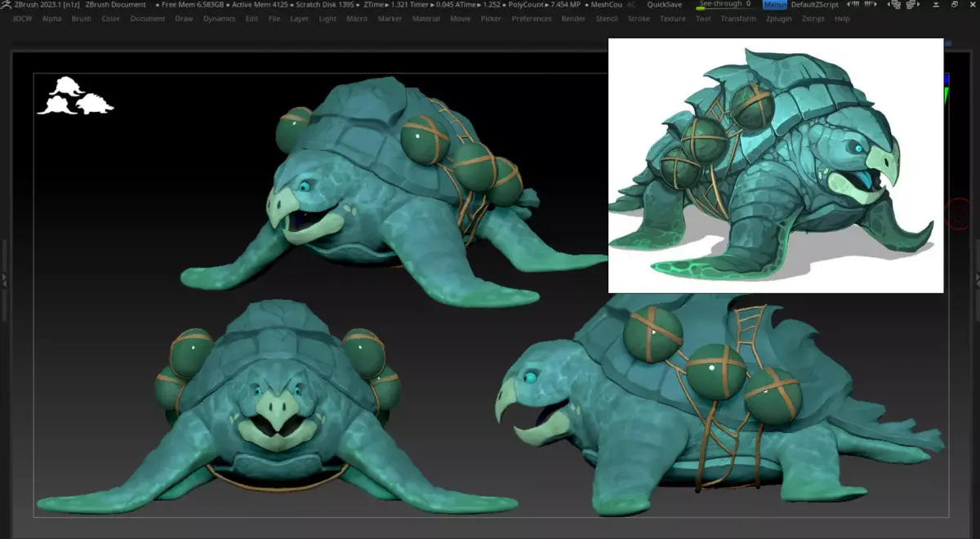Viewport: 980px width, 539px height.
Task: Open the Alpha menu
Action: pyautogui.click(x=51, y=19)
